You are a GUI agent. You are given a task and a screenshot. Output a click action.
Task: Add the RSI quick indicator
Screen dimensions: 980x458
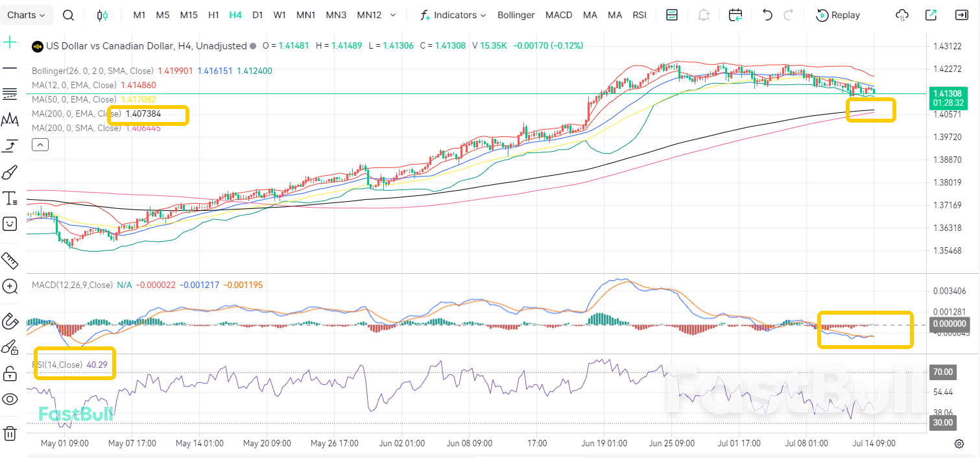coord(639,15)
